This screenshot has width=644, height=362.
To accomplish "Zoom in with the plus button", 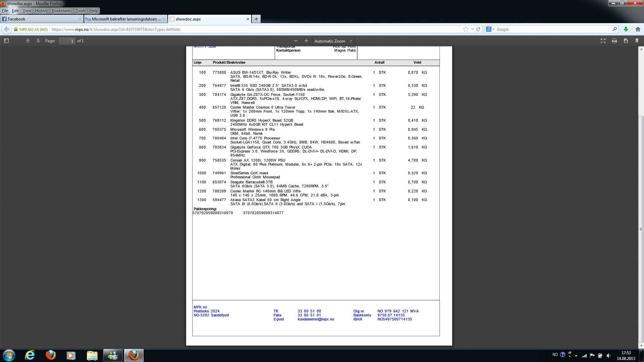I will (306, 41).
